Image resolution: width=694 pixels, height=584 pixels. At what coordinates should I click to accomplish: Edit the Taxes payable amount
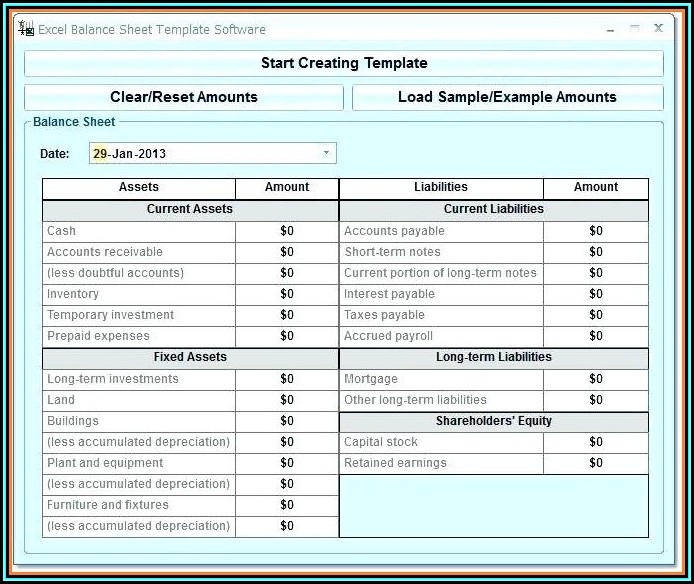point(596,315)
